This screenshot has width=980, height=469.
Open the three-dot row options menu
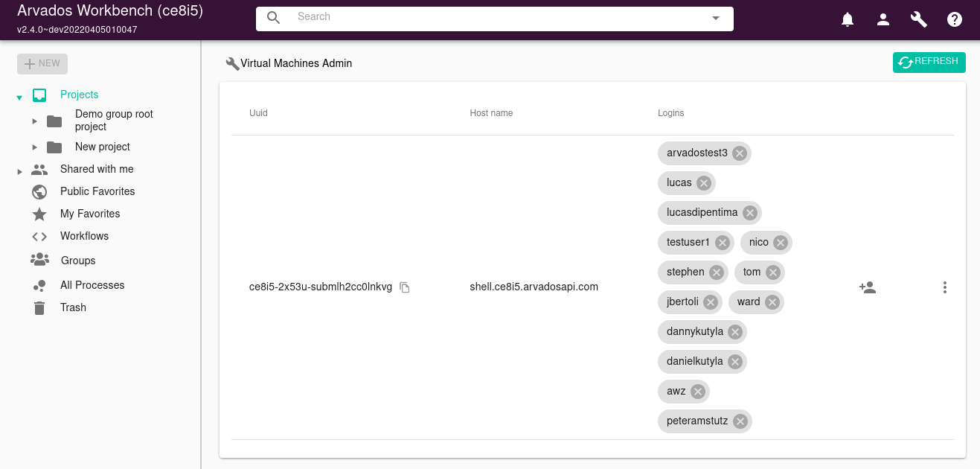coord(944,287)
